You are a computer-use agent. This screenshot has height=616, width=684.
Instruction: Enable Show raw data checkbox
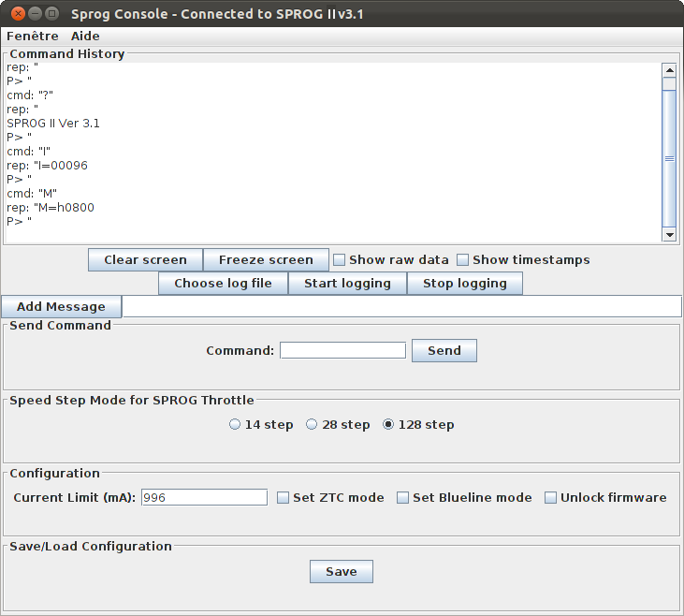tap(339, 260)
